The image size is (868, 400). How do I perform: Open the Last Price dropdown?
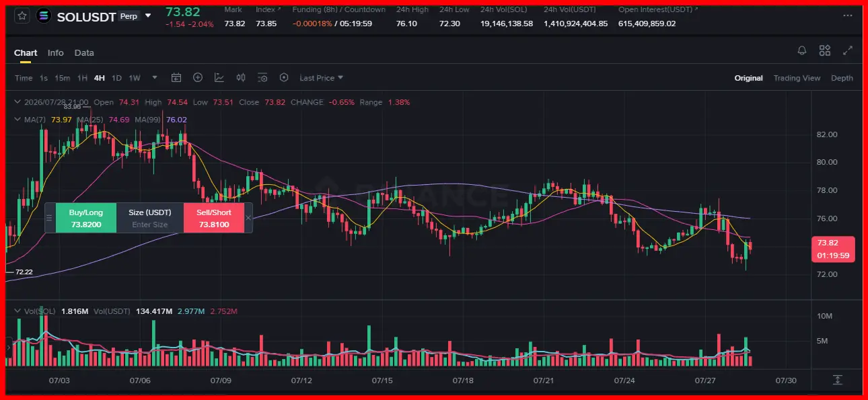click(321, 78)
